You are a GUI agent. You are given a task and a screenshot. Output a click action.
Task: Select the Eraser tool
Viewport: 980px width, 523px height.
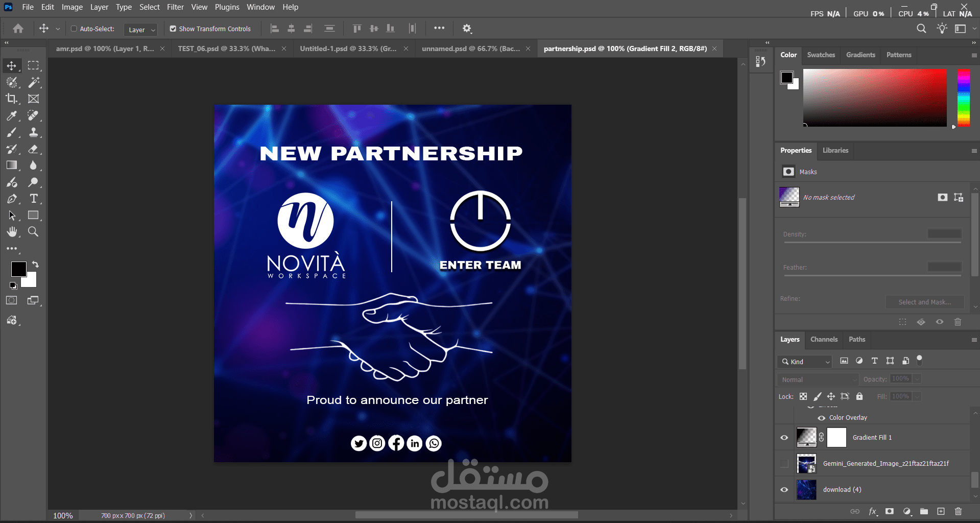pos(33,149)
